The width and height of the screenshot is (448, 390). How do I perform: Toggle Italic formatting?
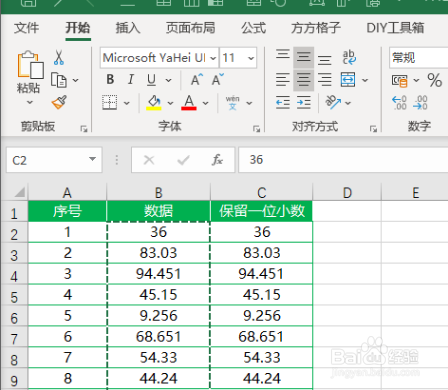[x=131, y=79]
